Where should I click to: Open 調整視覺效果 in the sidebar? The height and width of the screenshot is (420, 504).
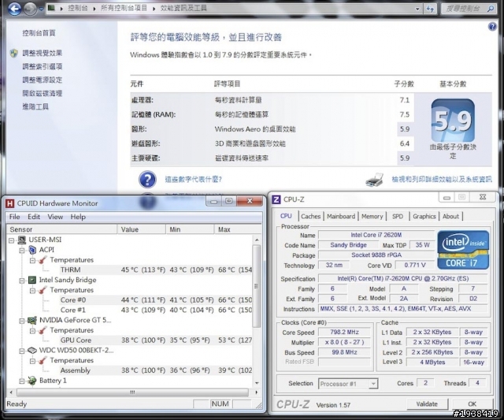click(x=42, y=53)
